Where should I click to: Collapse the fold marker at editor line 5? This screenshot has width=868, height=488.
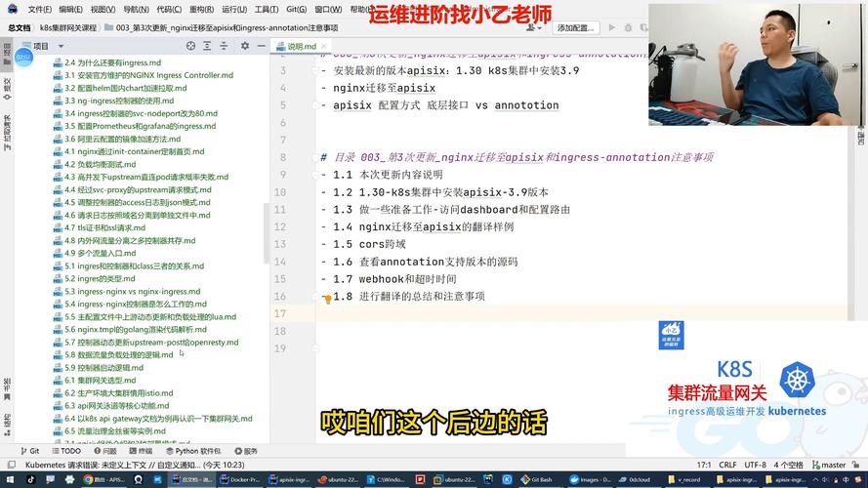point(316,105)
